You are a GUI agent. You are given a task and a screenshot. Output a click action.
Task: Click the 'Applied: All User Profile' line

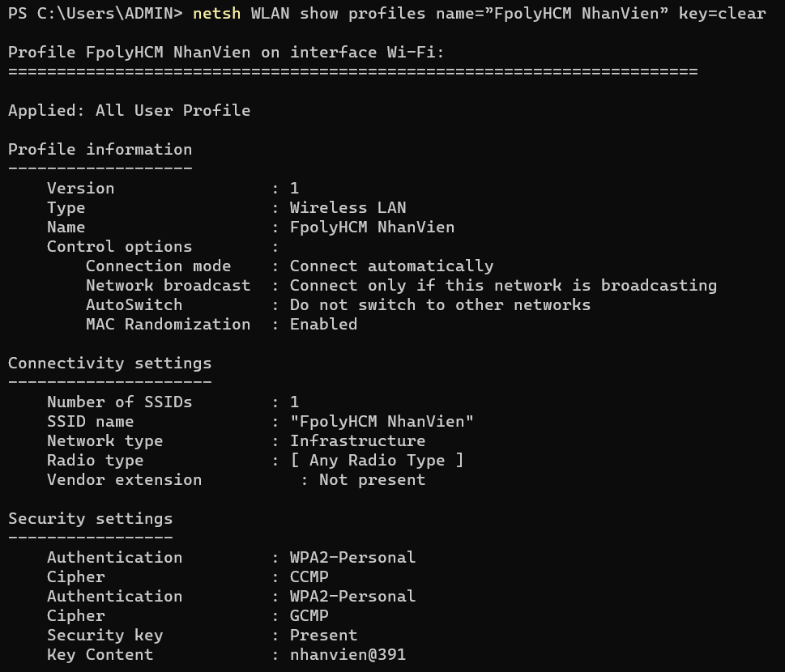tap(129, 111)
